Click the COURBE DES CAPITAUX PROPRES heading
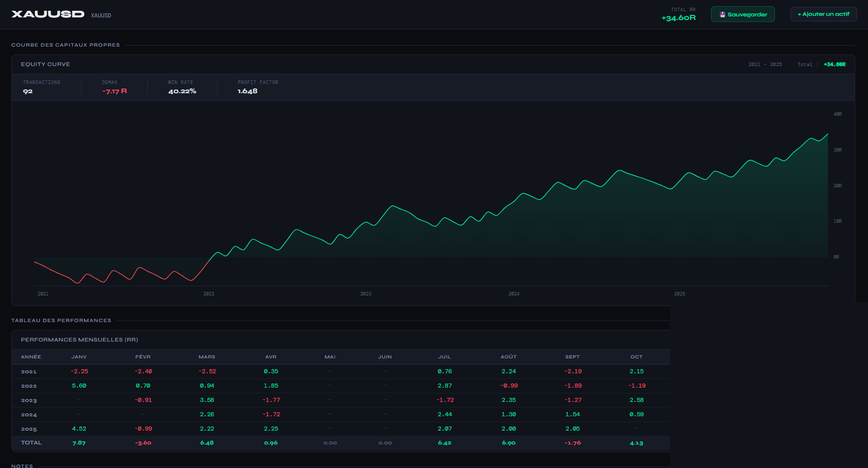Image resolution: width=868 pixels, height=468 pixels. point(65,45)
